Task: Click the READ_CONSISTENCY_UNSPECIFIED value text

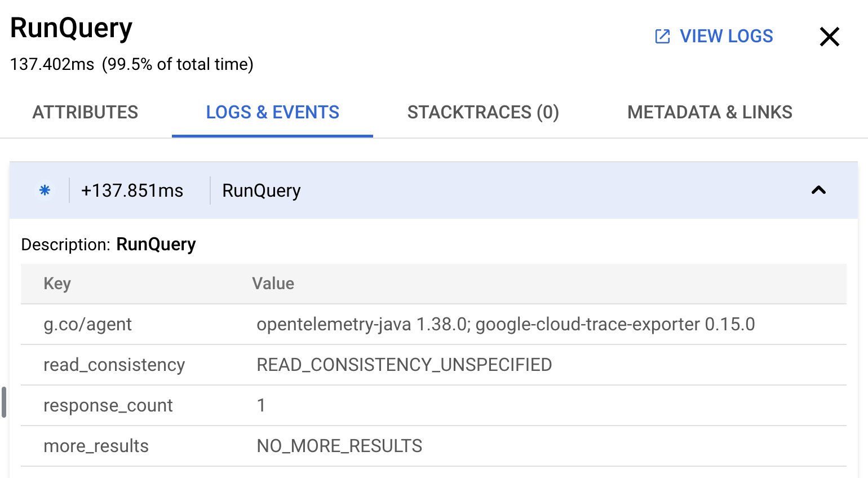Action: pos(404,365)
